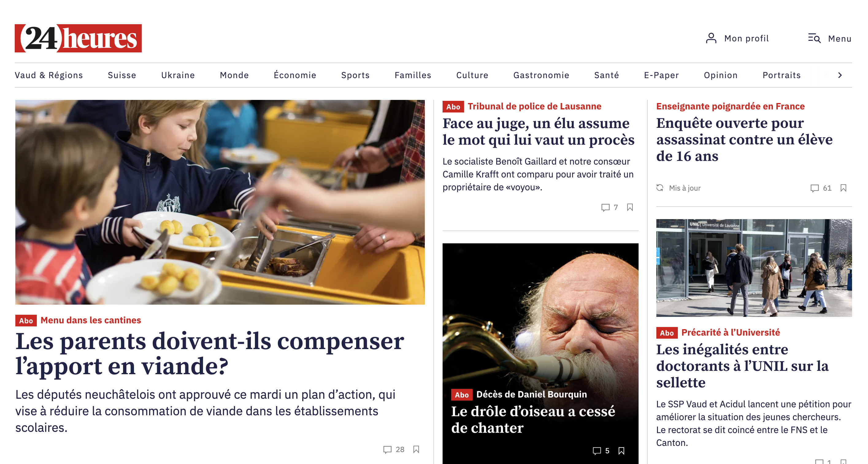Open the Vaud & Régions section
Viewport: 868px width, 464px height.
pos(49,75)
